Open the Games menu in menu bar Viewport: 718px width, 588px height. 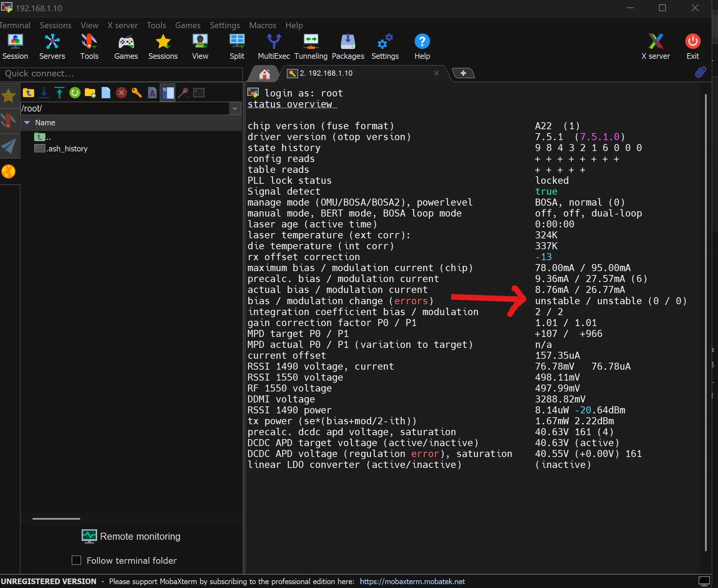[x=188, y=25]
